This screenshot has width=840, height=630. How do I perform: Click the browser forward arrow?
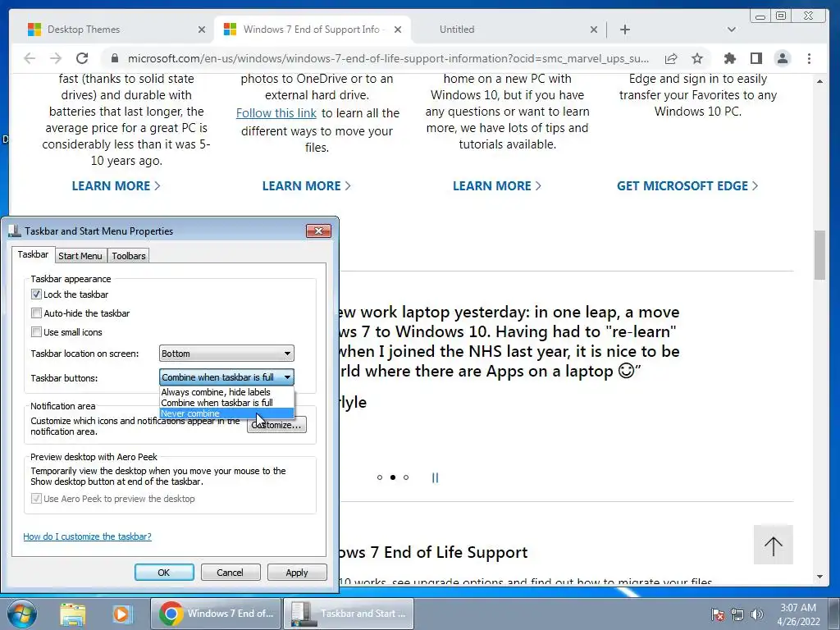click(55, 58)
